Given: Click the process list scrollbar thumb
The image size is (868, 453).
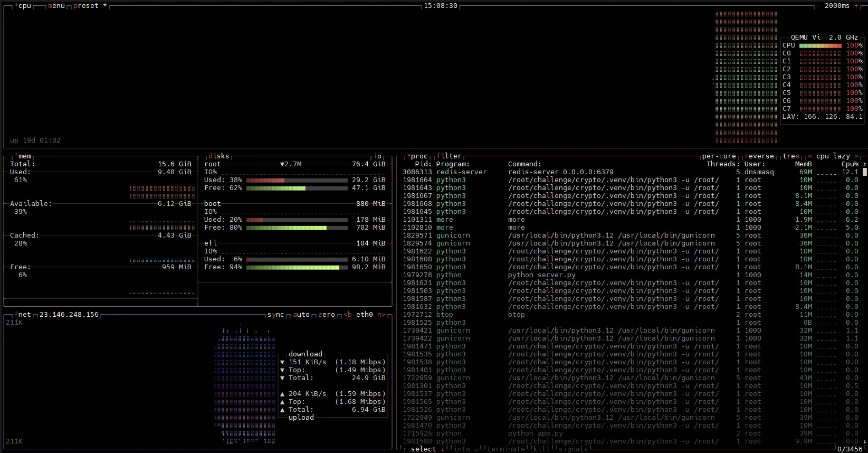Looking at the screenshot, I should pyautogui.click(x=865, y=172).
